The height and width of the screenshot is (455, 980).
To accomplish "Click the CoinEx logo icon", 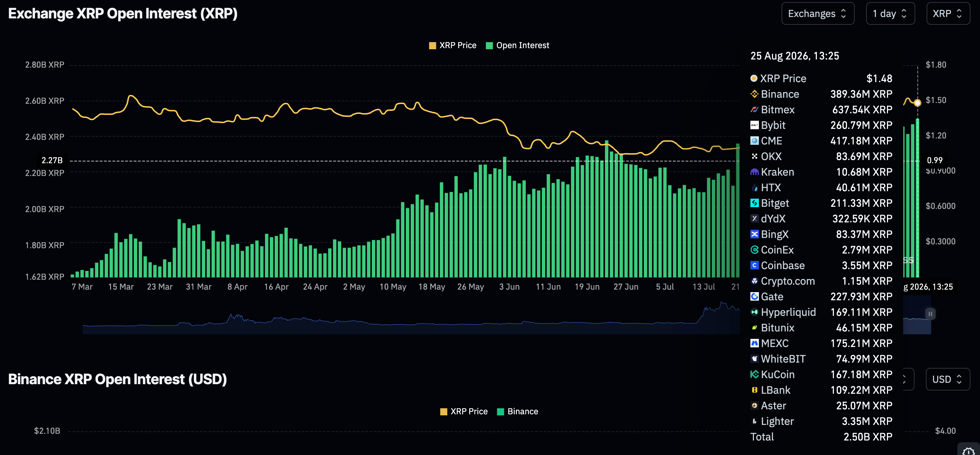I will pyautogui.click(x=754, y=250).
